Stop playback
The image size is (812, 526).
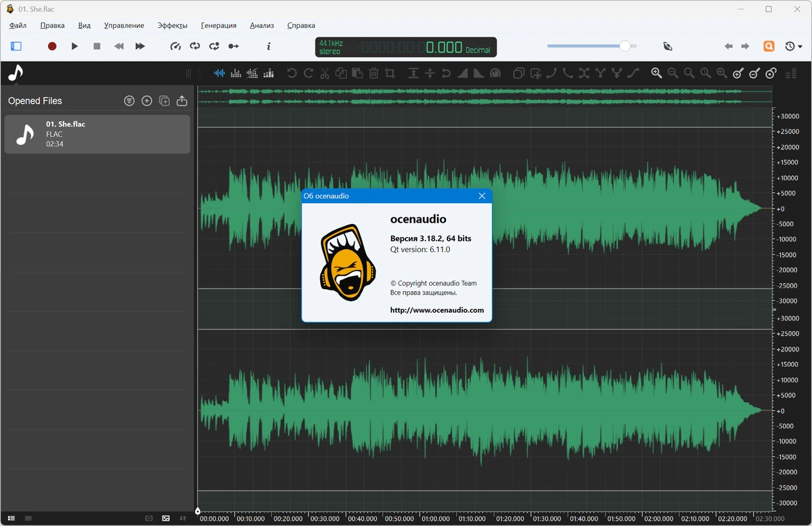pyautogui.click(x=97, y=46)
